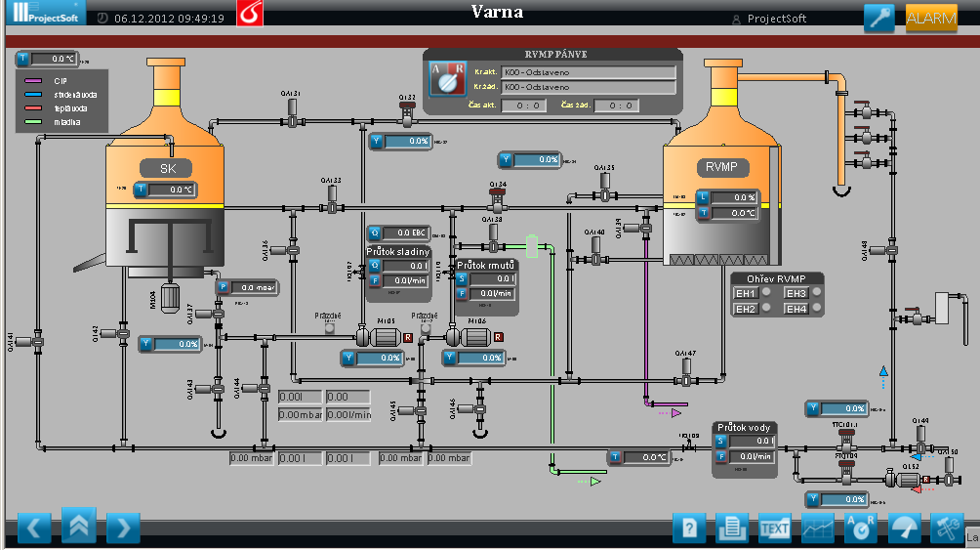The width and height of the screenshot is (980, 550).
Task: Open the key login icon
Action: 878,18
